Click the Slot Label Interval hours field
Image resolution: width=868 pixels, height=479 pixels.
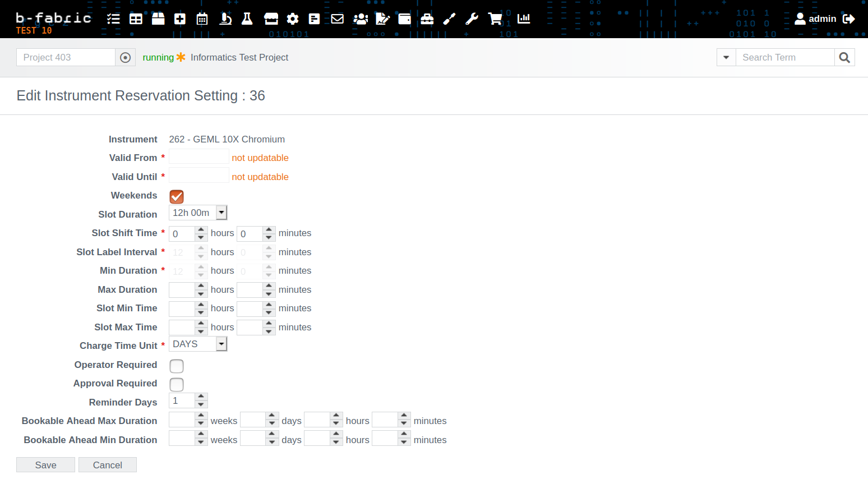tap(188, 252)
